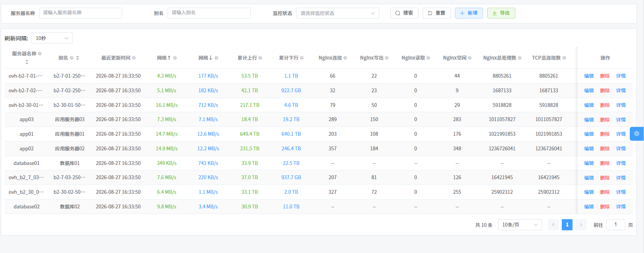Click the help icon beside 累计下行 header
The width and height of the screenshot is (644, 253).
click(x=302, y=58)
